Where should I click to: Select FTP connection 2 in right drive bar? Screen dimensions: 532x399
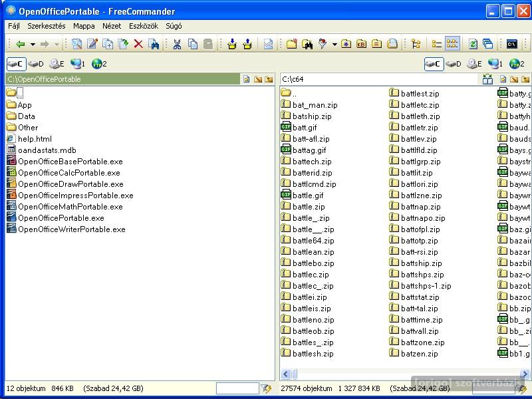tap(517, 64)
